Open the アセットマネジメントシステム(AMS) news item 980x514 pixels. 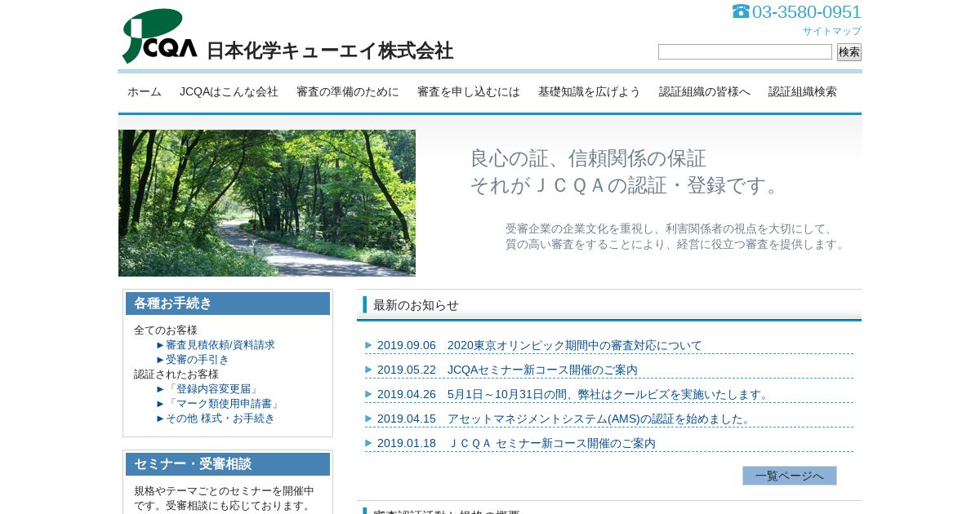tap(566, 419)
